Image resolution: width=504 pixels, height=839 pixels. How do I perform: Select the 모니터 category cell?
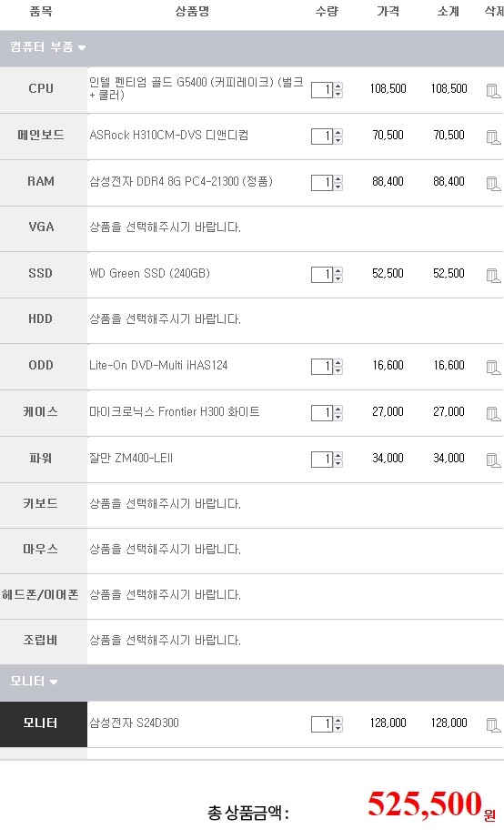pos(44,723)
